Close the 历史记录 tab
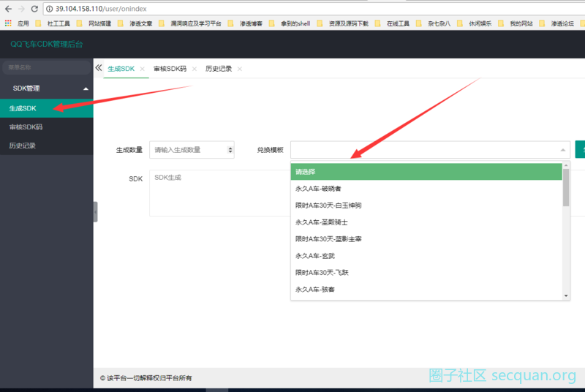Image resolution: width=585 pixels, height=392 pixels. click(239, 69)
